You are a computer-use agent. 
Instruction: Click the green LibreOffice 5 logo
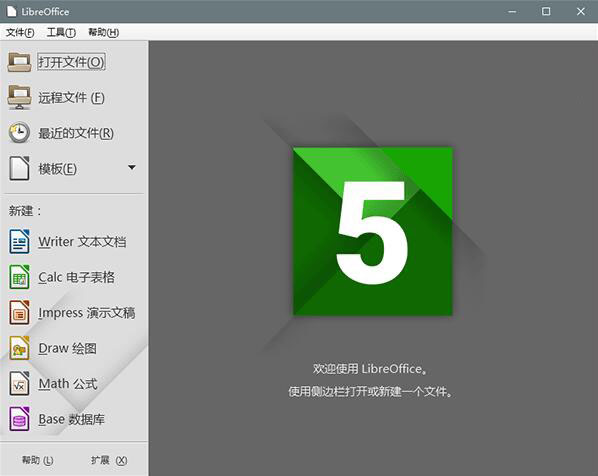373,231
